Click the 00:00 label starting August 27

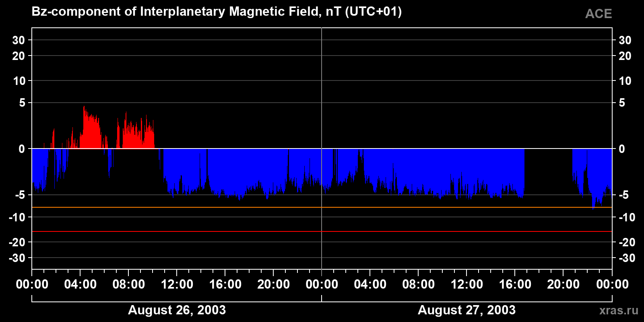pyautogui.click(x=322, y=284)
